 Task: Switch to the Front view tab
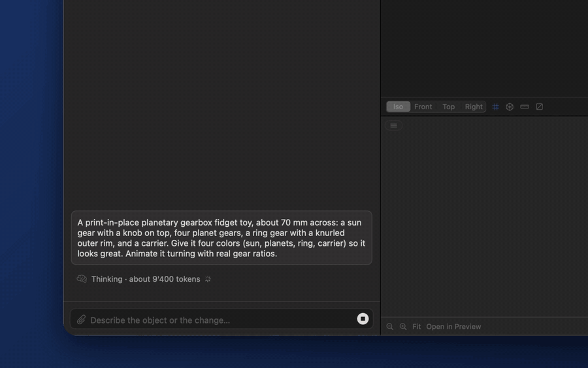point(423,107)
